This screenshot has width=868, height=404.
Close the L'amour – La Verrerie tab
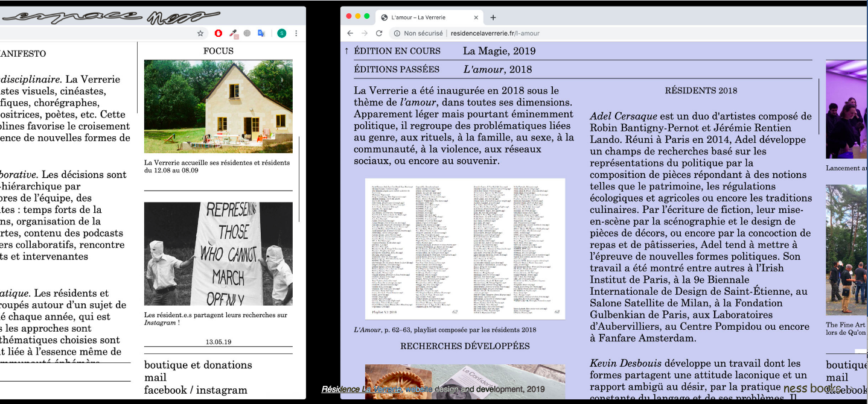click(476, 18)
